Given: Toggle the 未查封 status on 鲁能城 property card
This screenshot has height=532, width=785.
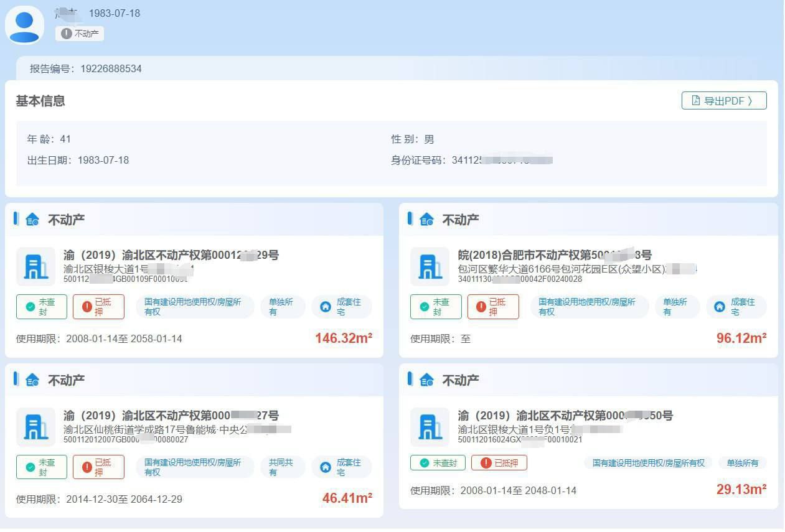Looking at the screenshot, I should pos(41,467).
